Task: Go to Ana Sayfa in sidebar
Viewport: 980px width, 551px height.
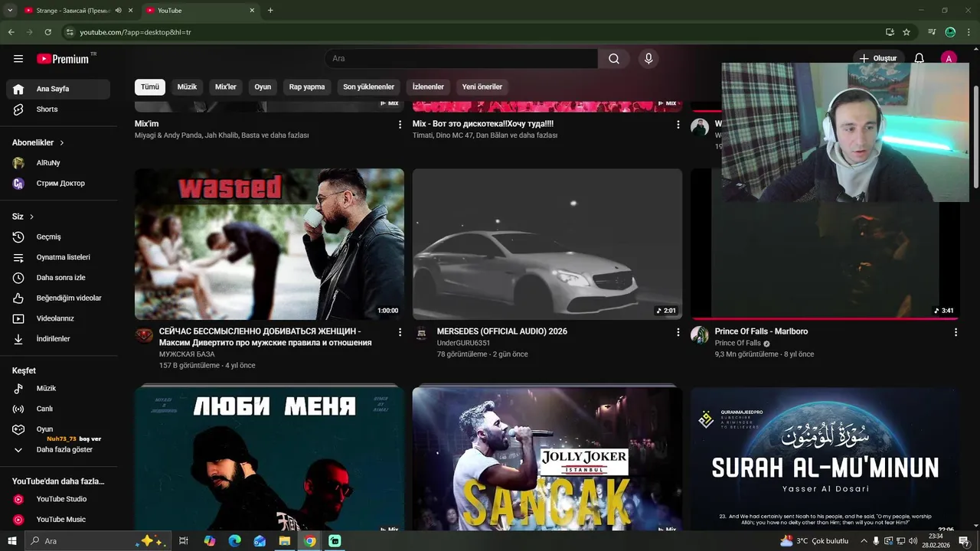Action: click(58, 89)
